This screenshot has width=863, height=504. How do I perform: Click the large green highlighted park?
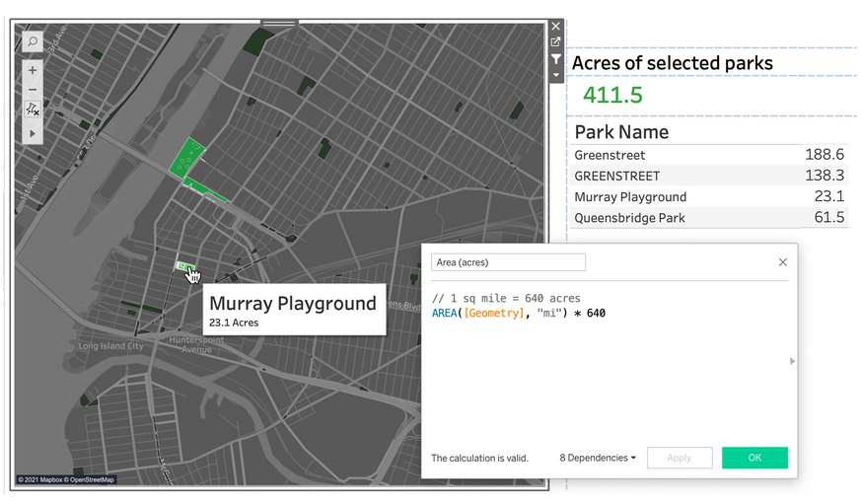pos(184,158)
